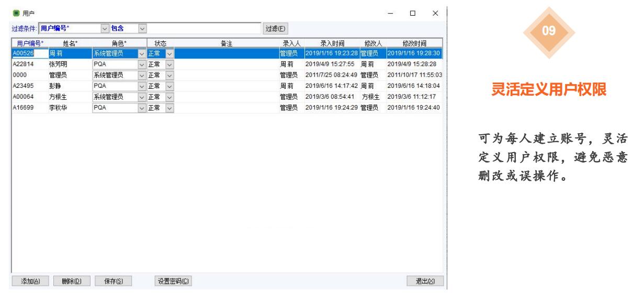Sort by 姓名* column header
The height and width of the screenshot is (301, 644).
(x=70, y=43)
